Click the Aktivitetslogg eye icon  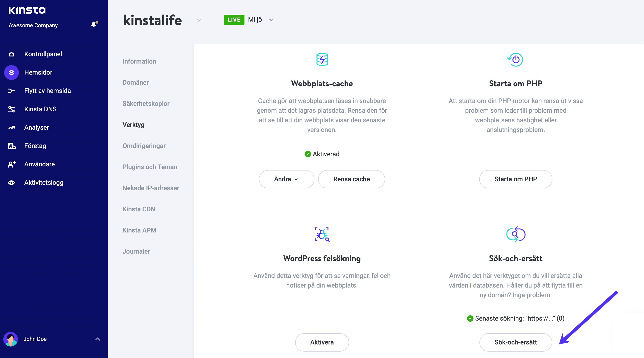(x=11, y=182)
